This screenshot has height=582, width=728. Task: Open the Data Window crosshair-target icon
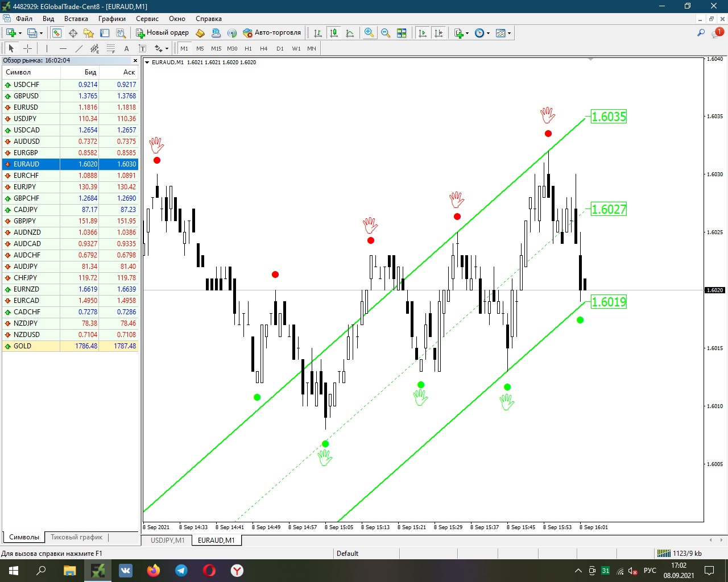pyautogui.click(x=73, y=33)
